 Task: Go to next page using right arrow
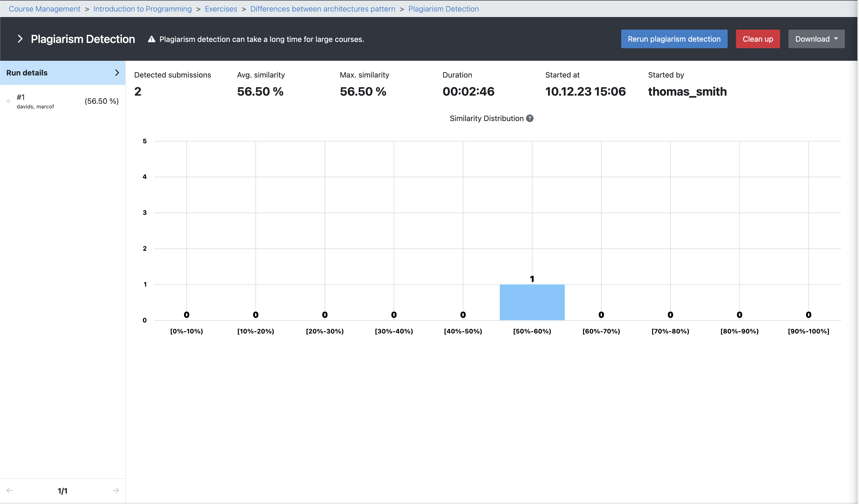116,490
